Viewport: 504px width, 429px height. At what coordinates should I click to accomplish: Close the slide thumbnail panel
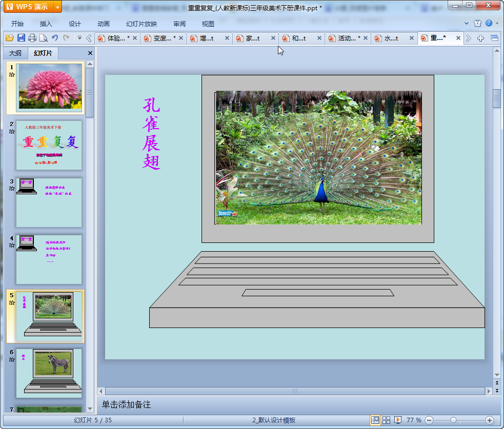(x=90, y=53)
